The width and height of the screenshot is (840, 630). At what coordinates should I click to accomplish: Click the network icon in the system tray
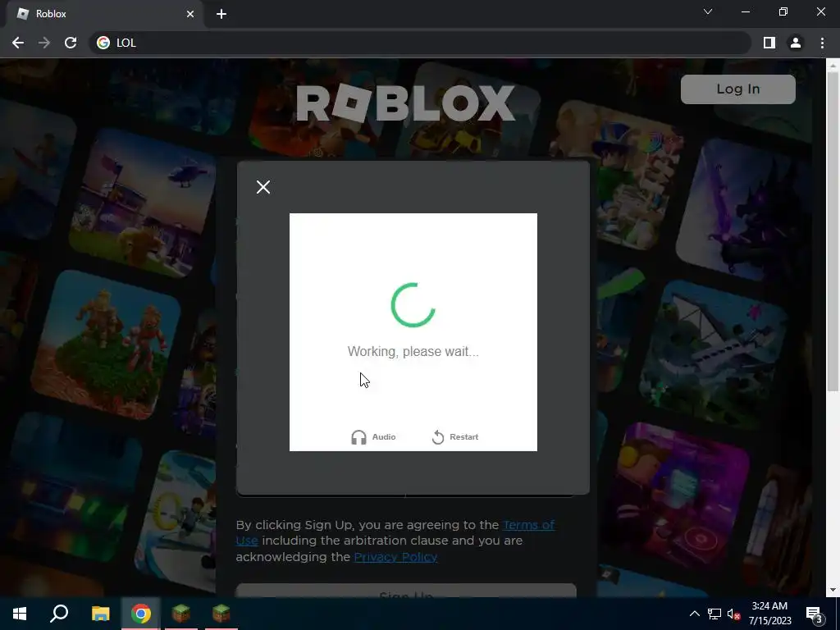pos(714,614)
